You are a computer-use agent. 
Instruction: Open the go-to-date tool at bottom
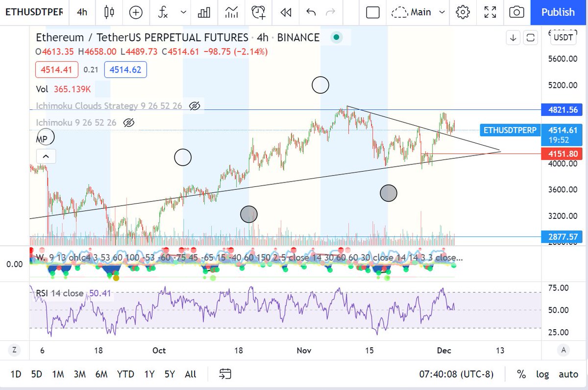pyautogui.click(x=225, y=374)
